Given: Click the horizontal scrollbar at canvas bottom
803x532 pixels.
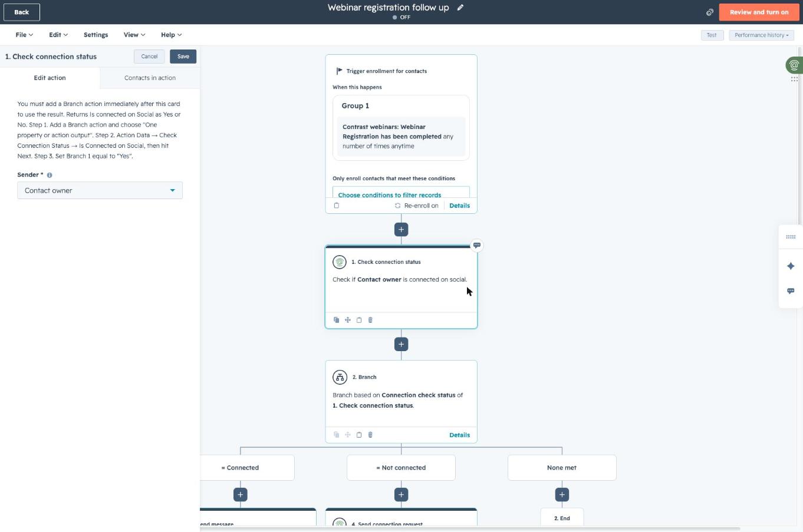Looking at the screenshot, I should tap(470, 528).
